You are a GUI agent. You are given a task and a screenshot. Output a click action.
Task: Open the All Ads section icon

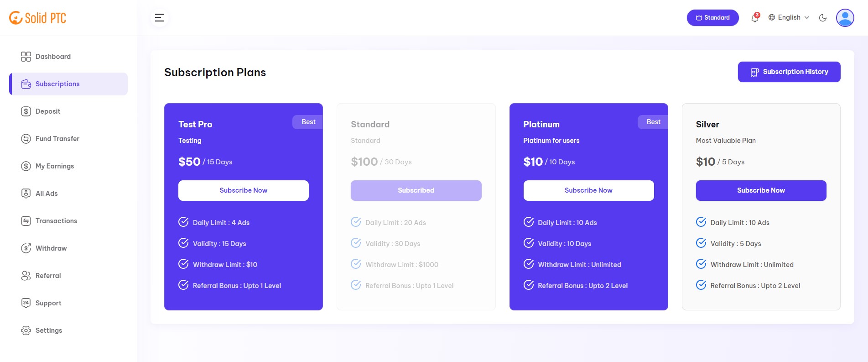(26, 193)
